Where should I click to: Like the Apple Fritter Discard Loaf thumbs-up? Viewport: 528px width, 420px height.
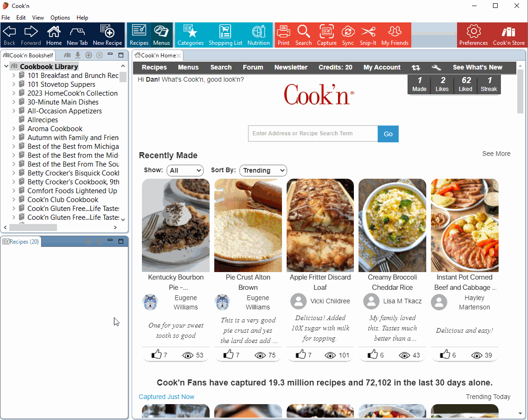pyautogui.click(x=300, y=354)
